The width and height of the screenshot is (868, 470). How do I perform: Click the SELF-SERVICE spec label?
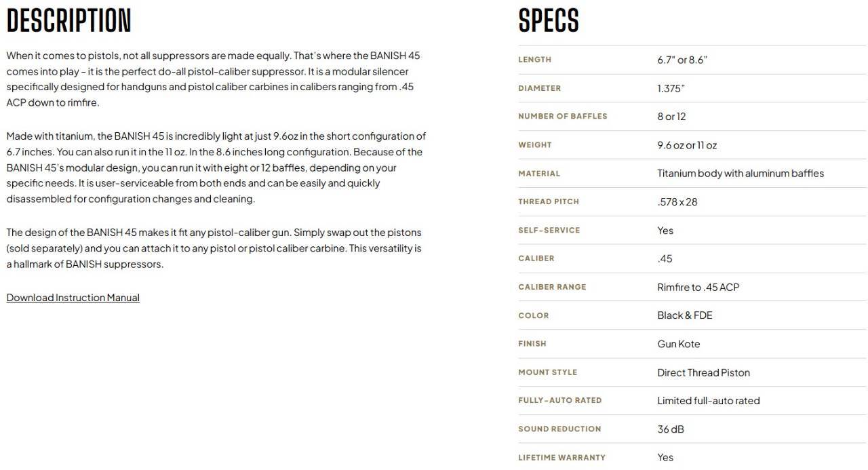[x=549, y=231]
